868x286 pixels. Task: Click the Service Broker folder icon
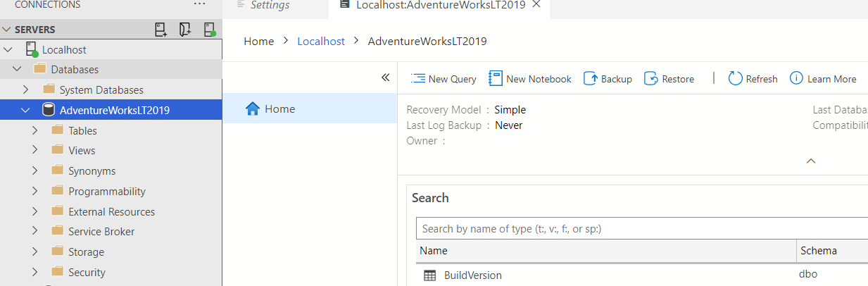(58, 231)
